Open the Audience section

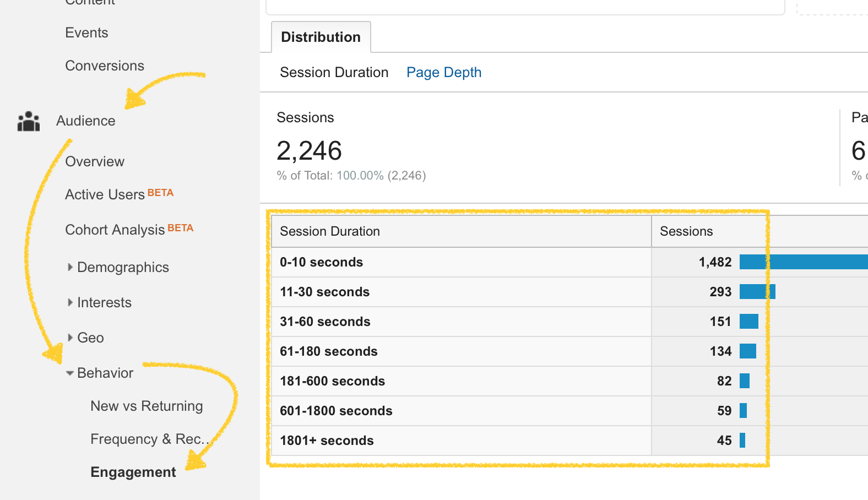(x=86, y=121)
